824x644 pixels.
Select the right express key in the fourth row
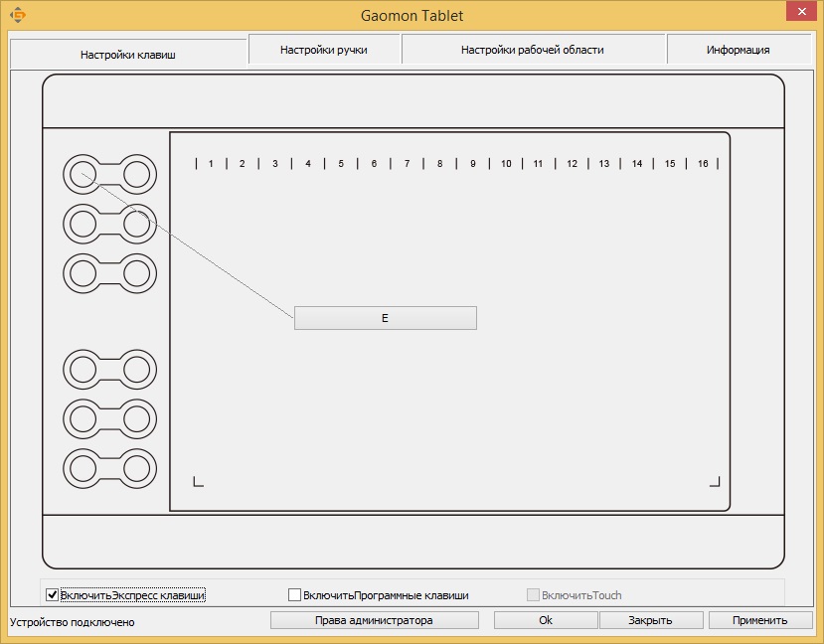pos(136,370)
